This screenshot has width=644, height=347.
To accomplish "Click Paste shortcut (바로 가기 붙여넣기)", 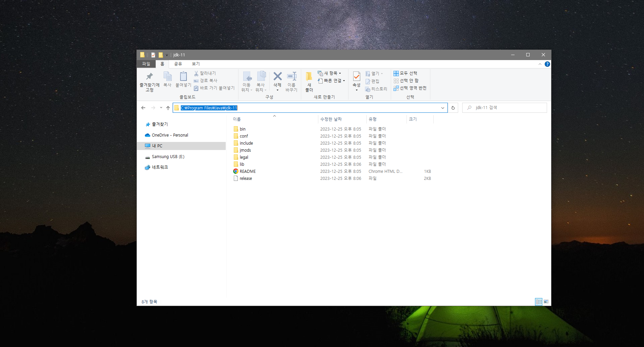I will coord(214,88).
